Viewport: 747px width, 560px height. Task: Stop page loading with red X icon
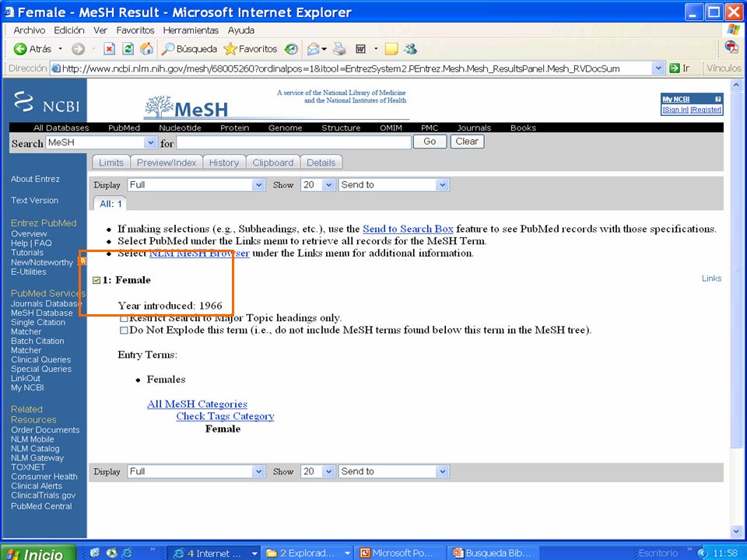pos(109,48)
